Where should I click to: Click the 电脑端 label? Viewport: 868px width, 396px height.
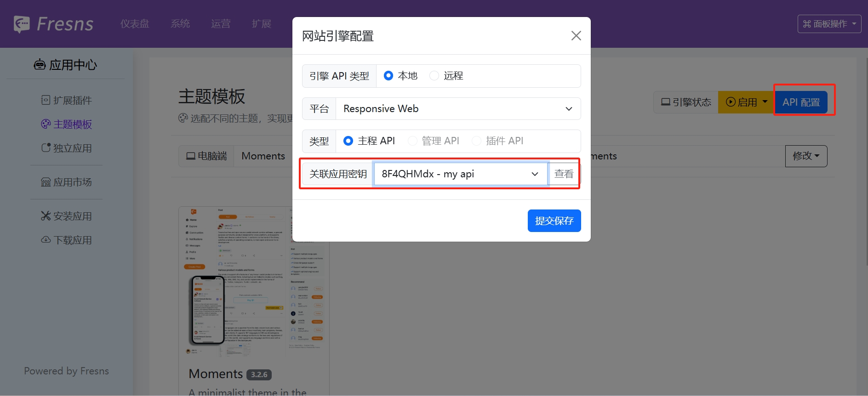[206, 156]
